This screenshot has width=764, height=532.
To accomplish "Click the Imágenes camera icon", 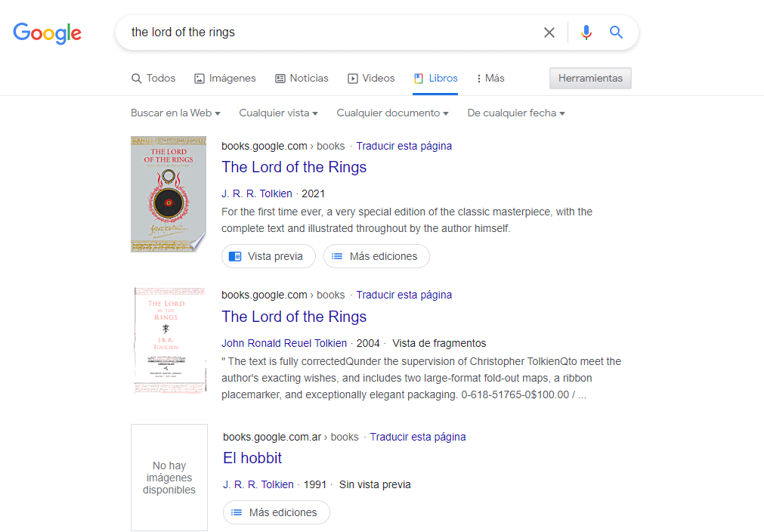I will pos(198,78).
